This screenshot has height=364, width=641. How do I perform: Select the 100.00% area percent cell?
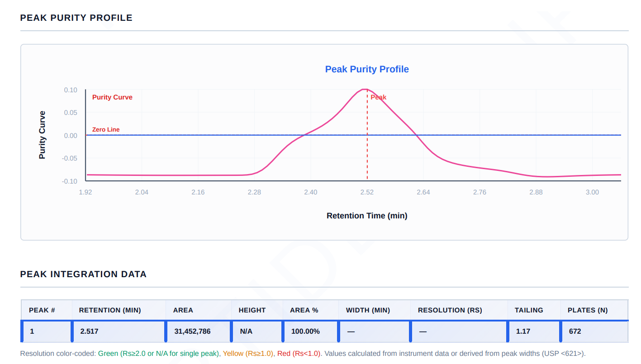click(x=310, y=331)
